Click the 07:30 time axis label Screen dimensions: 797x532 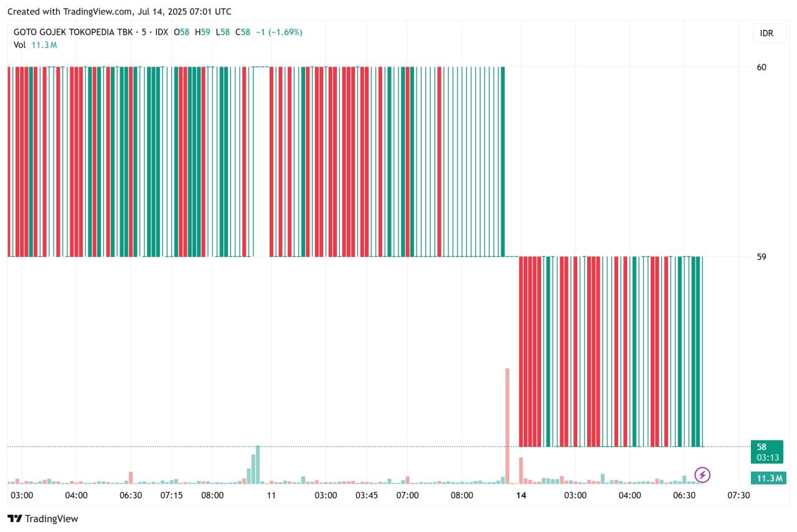coord(738,495)
